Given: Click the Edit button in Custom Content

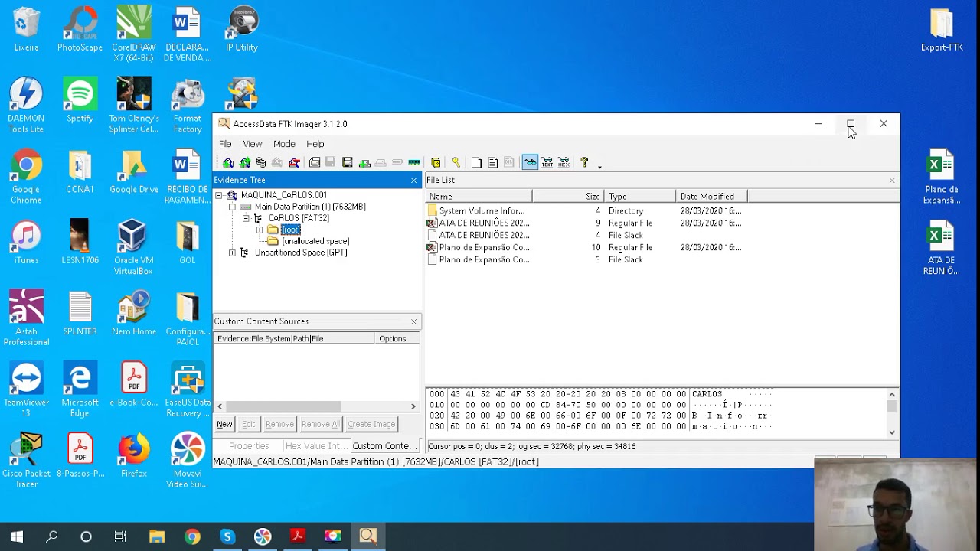Looking at the screenshot, I should point(248,424).
